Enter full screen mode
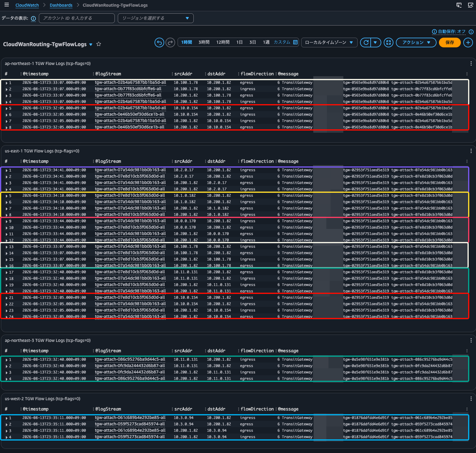Image resolution: width=476 pixels, height=453 pixels. click(389, 43)
